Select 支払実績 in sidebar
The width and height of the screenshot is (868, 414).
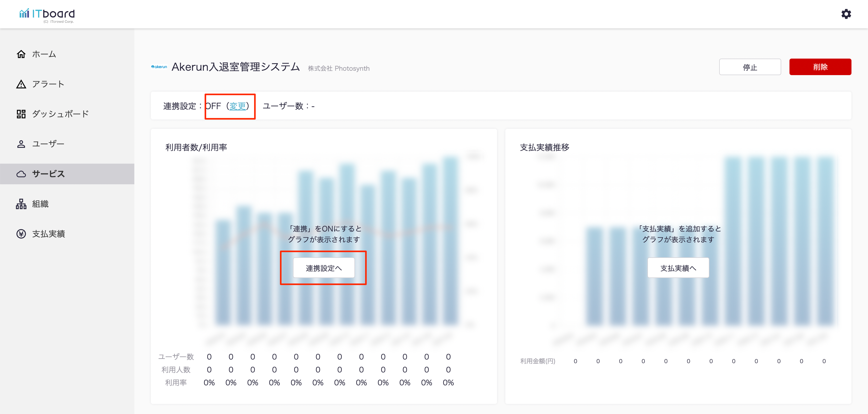[x=49, y=234]
